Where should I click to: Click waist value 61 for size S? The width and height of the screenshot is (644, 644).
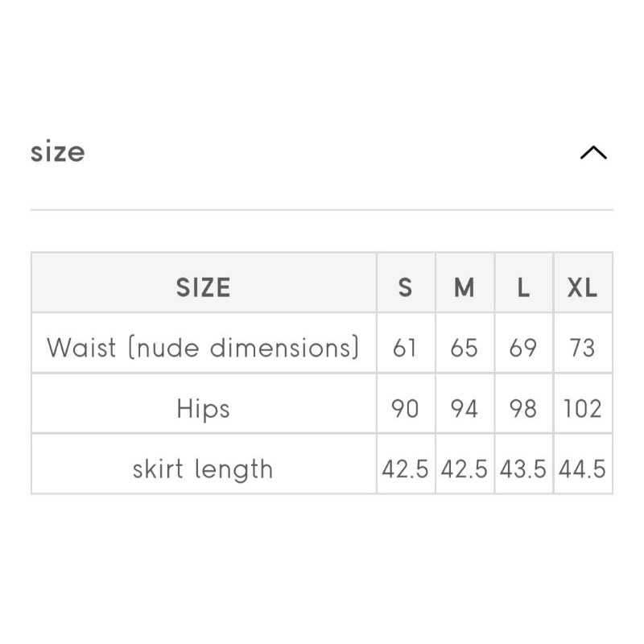click(405, 348)
